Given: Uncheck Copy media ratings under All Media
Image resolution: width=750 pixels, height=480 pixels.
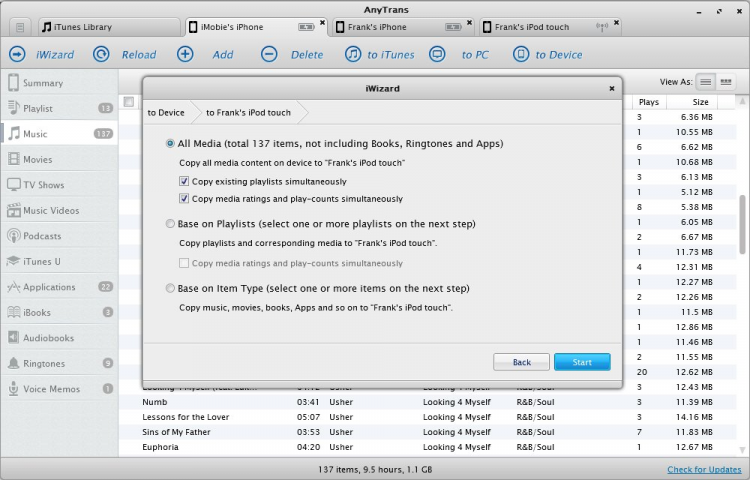Looking at the screenshot, I should (x=184, y=198).
